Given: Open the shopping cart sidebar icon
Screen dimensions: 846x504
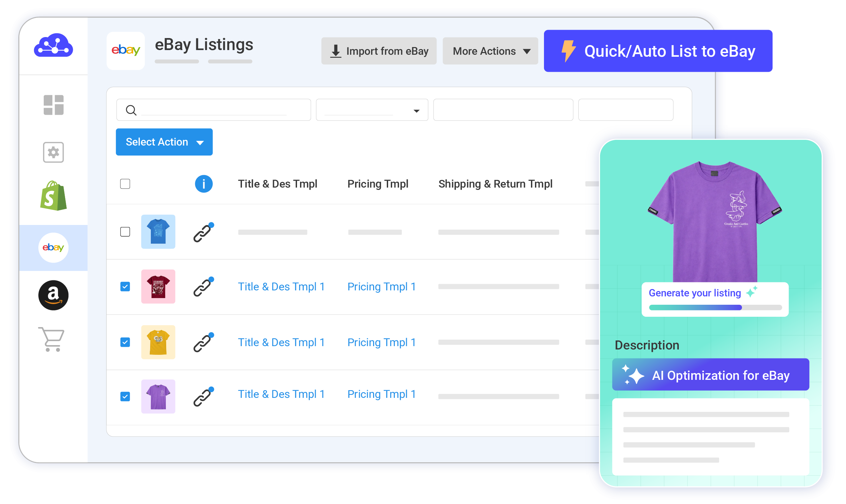Looking at the screenshot, I should (52, 340).
